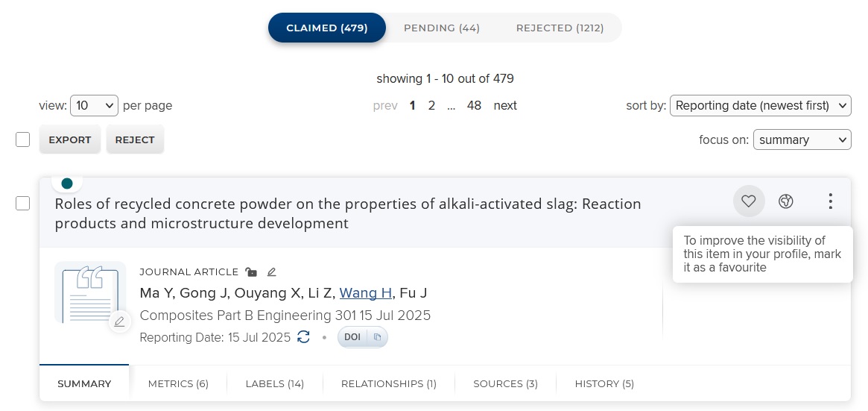The height and width of the screenshot is (411, 868).
Task: Click the Reject button
Action: coord(135,139)
